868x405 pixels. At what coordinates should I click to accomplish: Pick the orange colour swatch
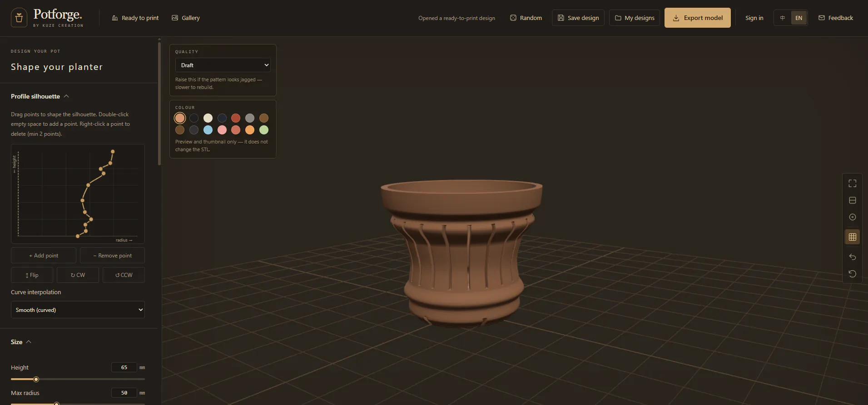250,130
